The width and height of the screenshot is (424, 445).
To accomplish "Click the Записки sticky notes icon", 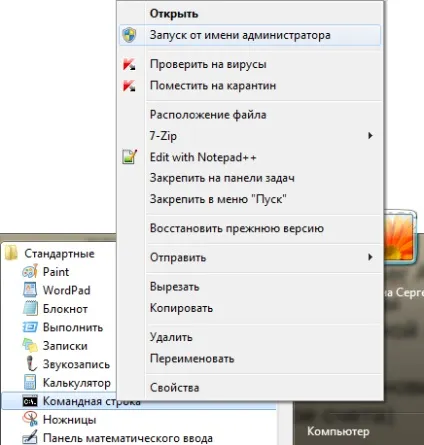I will tap(30, 345).
